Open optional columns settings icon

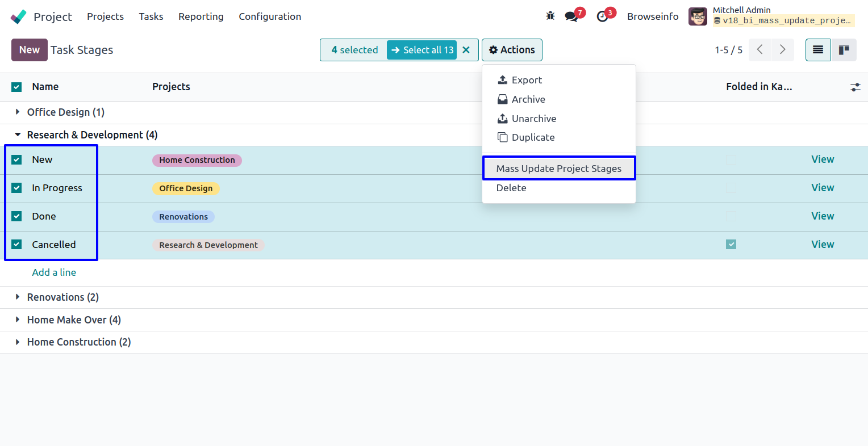click(x=855, y=87)
